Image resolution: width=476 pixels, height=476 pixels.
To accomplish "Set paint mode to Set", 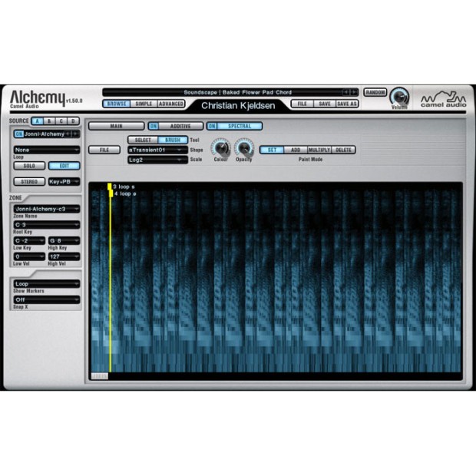I will pos(272,150).
